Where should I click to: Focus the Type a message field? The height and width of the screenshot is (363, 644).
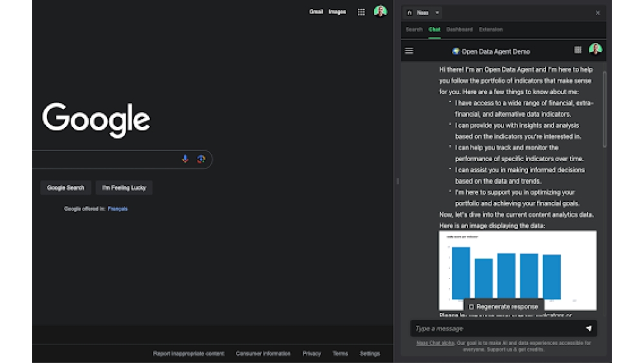pos(497,328)
